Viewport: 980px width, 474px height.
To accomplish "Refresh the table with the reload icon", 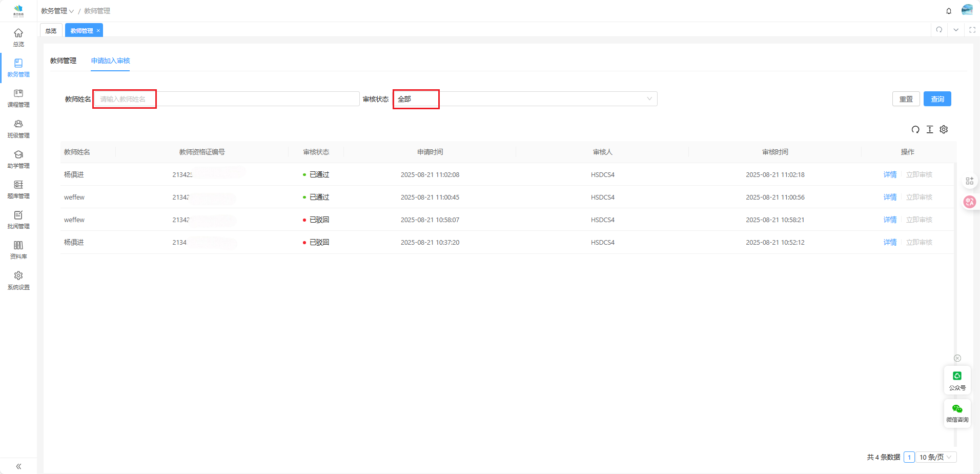I will 915,130.
